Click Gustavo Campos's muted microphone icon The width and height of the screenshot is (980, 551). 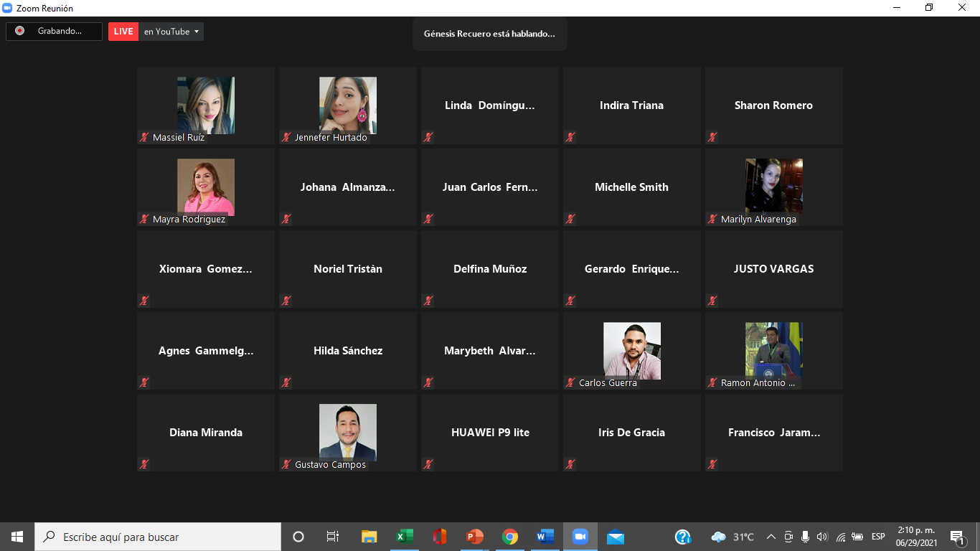[x=286, y=464]
